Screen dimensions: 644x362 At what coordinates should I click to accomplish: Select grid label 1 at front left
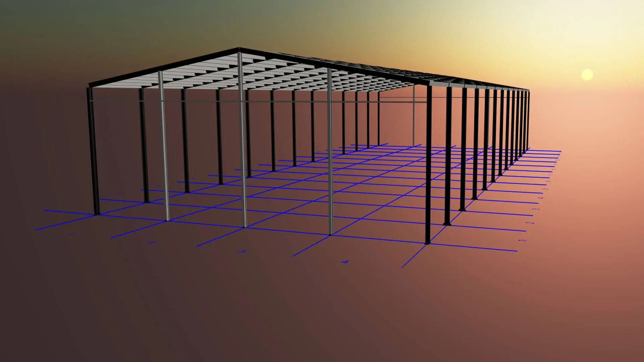(73, 234)
